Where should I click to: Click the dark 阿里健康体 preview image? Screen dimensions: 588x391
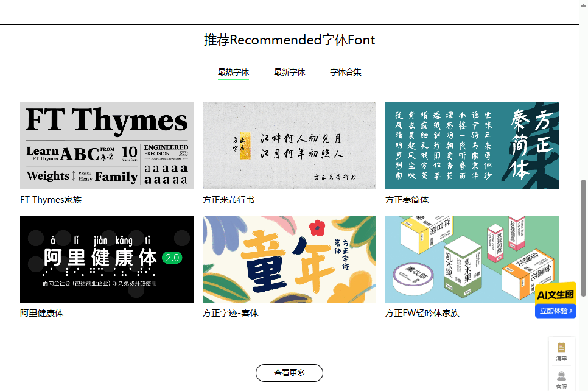107,259
